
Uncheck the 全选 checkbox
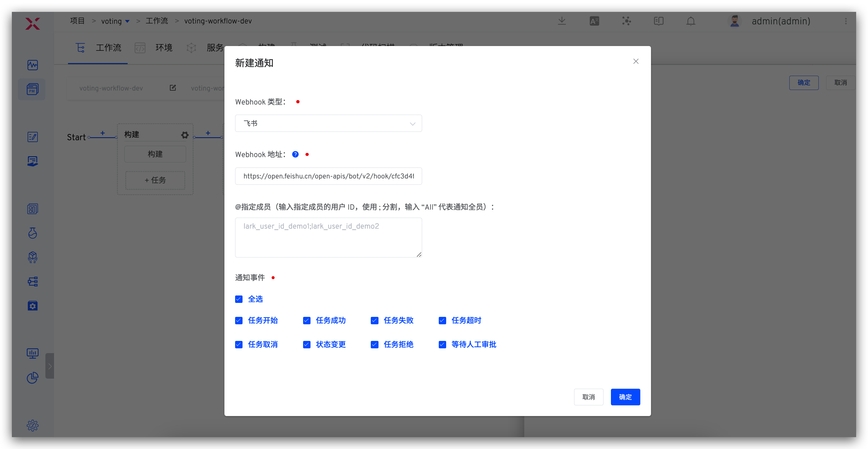(239, 299)
